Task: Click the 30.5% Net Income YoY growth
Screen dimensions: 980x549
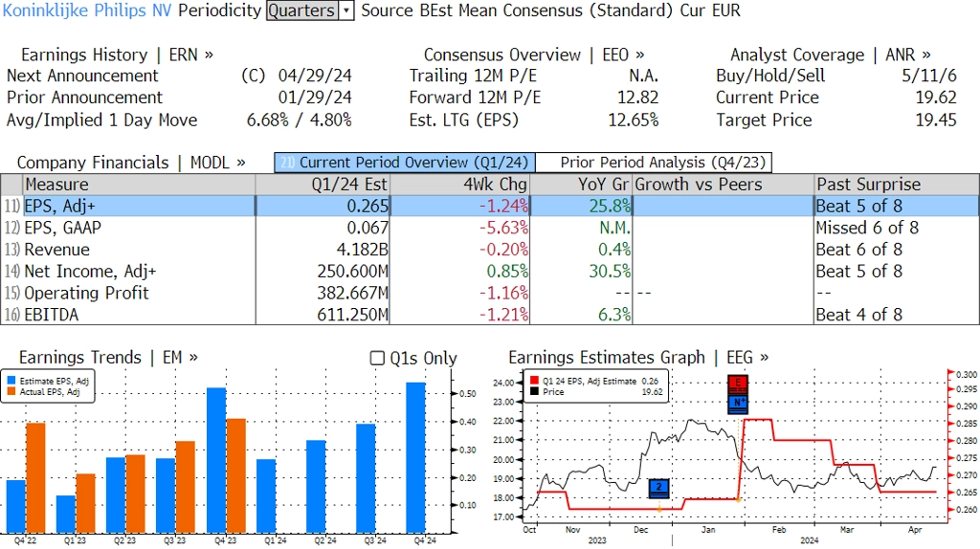Action: click(x=610, y=272)
